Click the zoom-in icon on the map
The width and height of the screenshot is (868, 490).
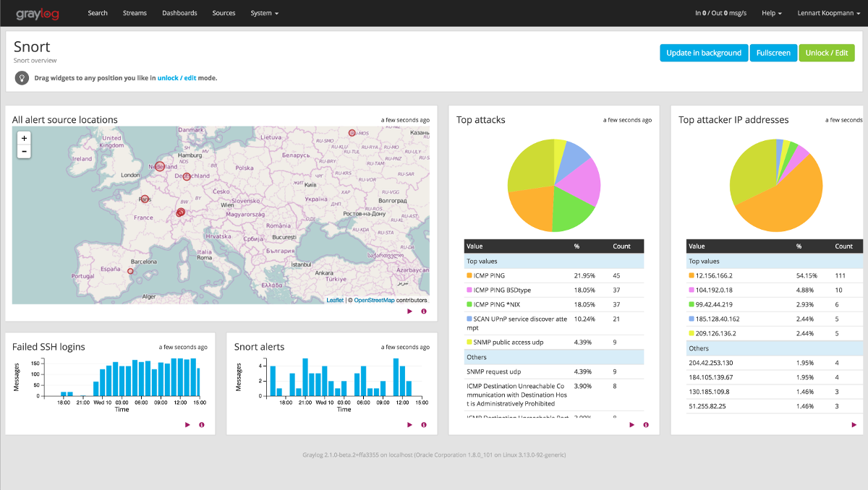coord(24,137)
